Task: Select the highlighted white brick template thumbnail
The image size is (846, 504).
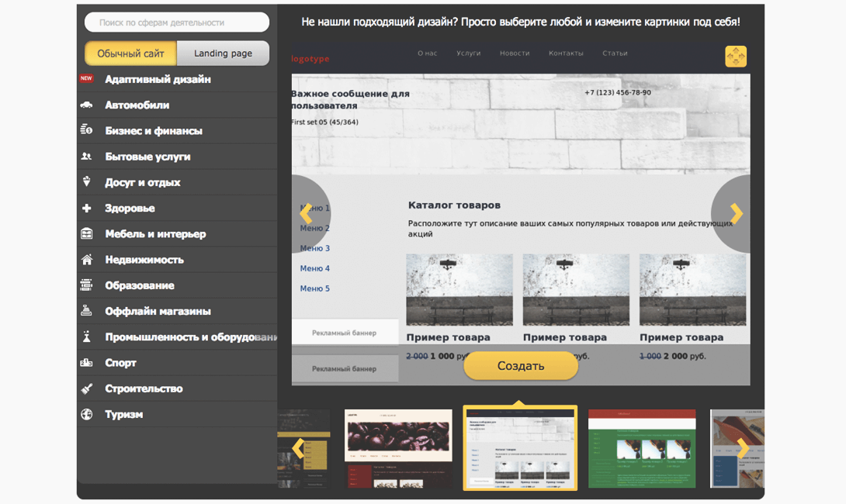Action: (x=520, y=448)
